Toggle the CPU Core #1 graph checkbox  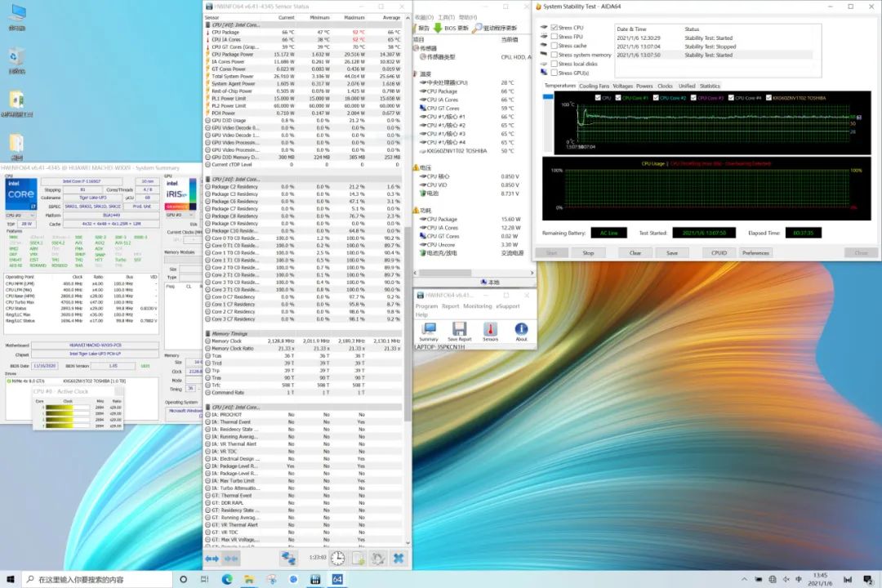(x=617, y=98)
